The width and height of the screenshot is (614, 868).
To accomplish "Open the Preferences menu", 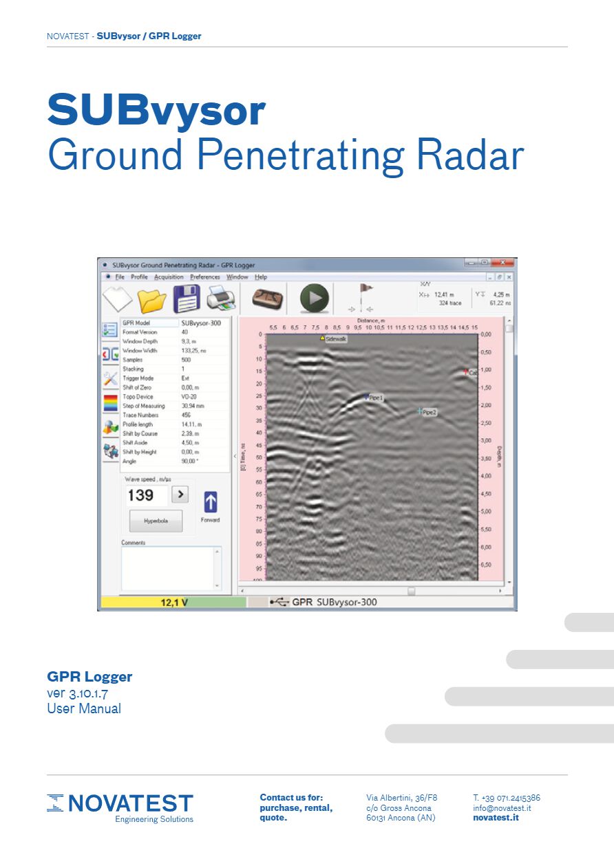I will (x=205, y=277).
